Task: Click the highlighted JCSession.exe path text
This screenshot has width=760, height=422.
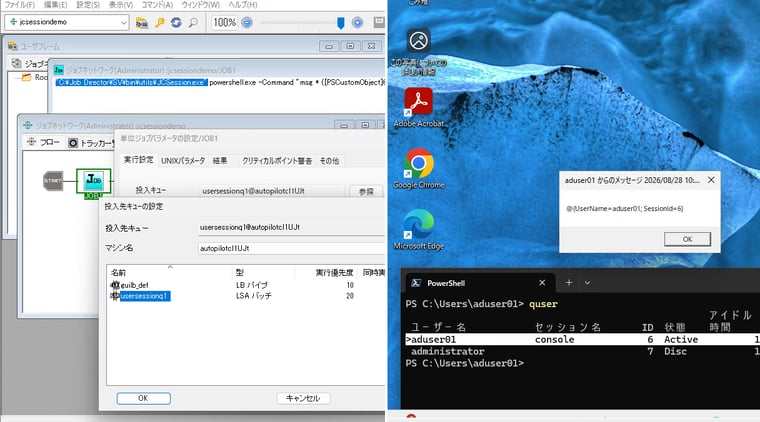Action: pos(131,82)
